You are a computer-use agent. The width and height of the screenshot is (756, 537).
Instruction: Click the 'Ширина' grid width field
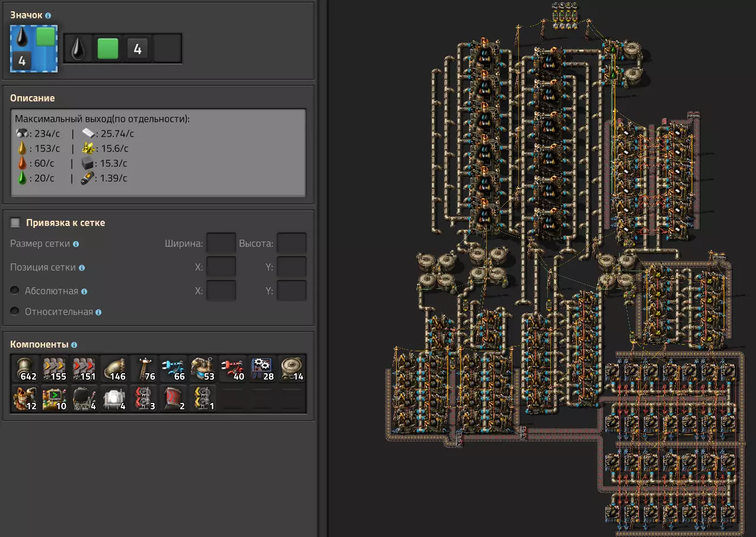pyautogui.click(x=221, y=243)
